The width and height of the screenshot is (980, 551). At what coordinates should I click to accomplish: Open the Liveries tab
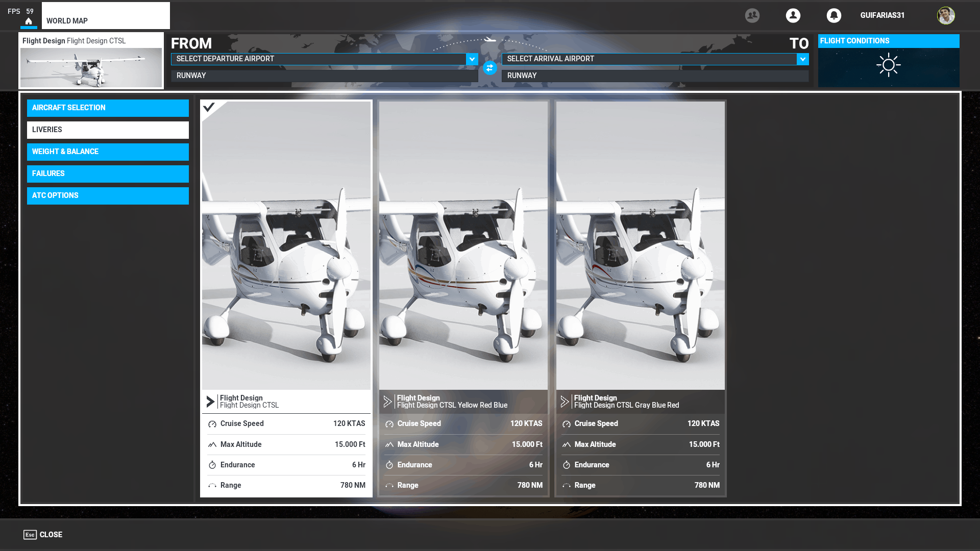(108, 130)
